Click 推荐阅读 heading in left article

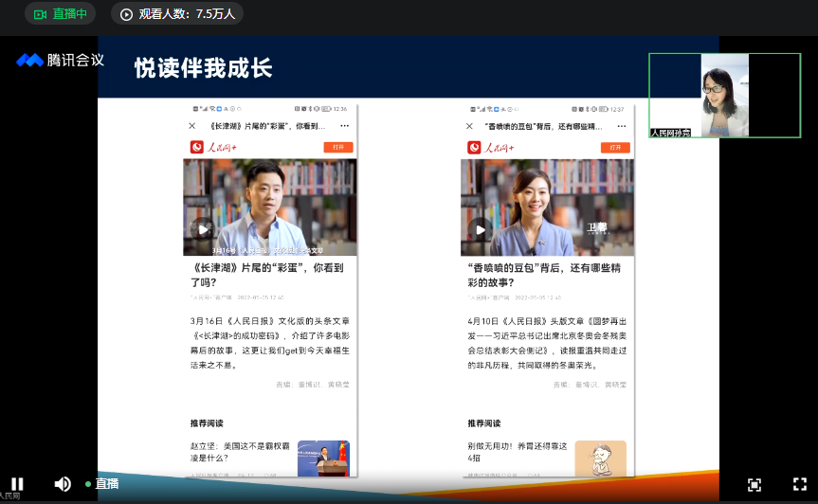coord(207,423)
